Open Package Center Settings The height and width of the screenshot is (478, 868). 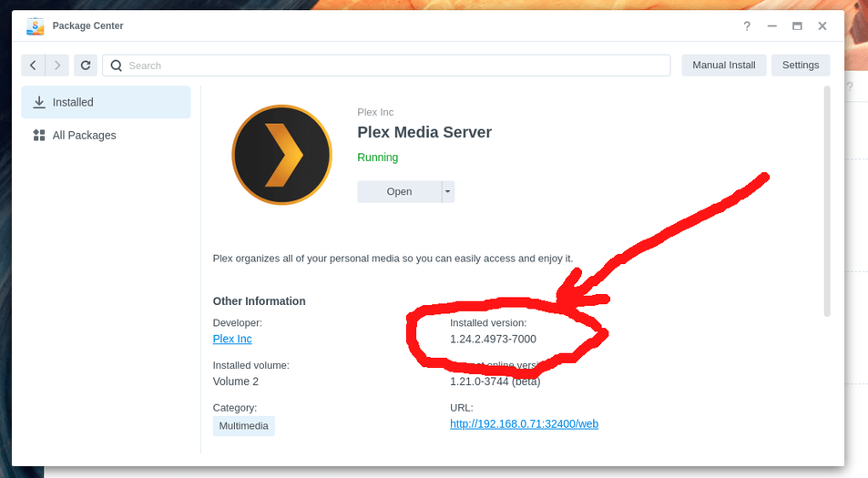click(x=801, y=66)
